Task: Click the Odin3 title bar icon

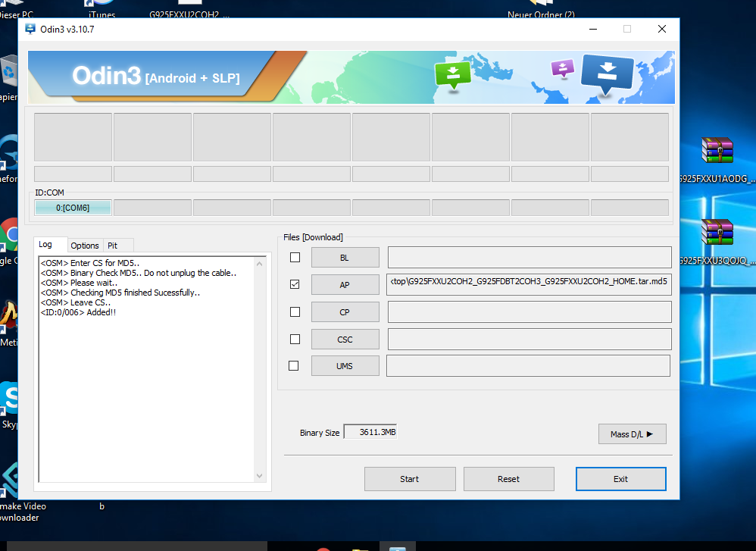Action: pyautogui.click(x=30, y=29)
